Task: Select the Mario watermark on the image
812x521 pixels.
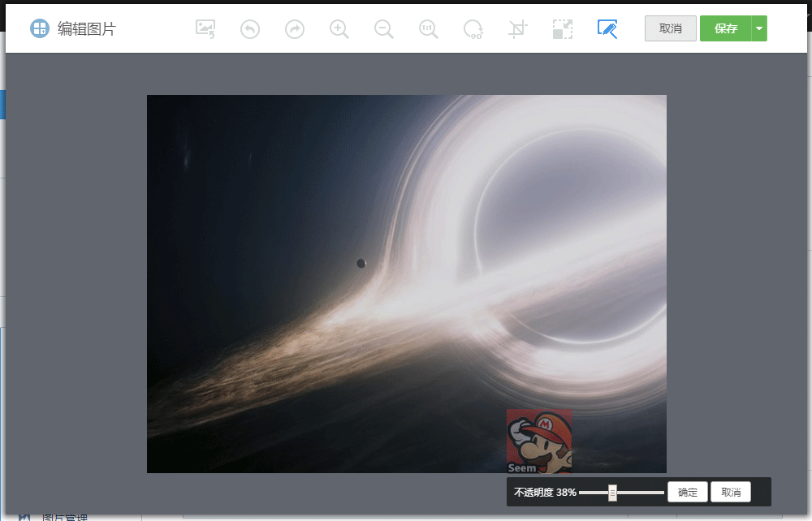Action: click(x=539, y=441)
